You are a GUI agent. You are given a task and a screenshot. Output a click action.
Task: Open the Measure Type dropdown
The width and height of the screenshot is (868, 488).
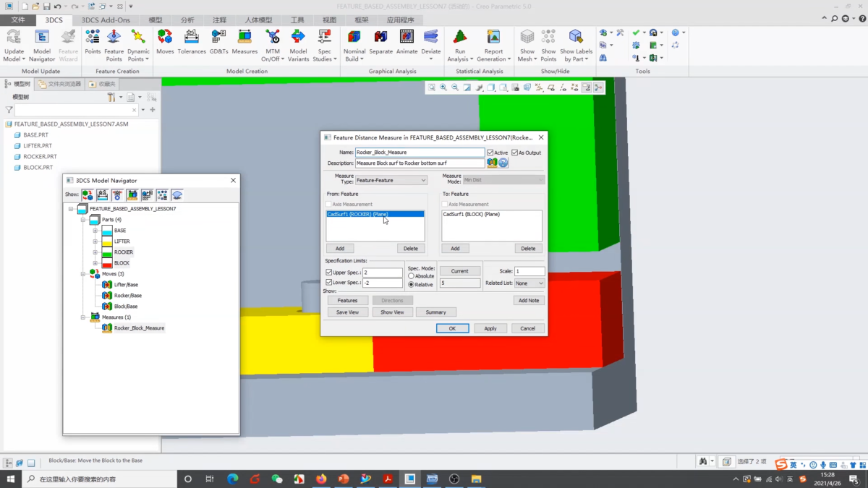point(391,180)
